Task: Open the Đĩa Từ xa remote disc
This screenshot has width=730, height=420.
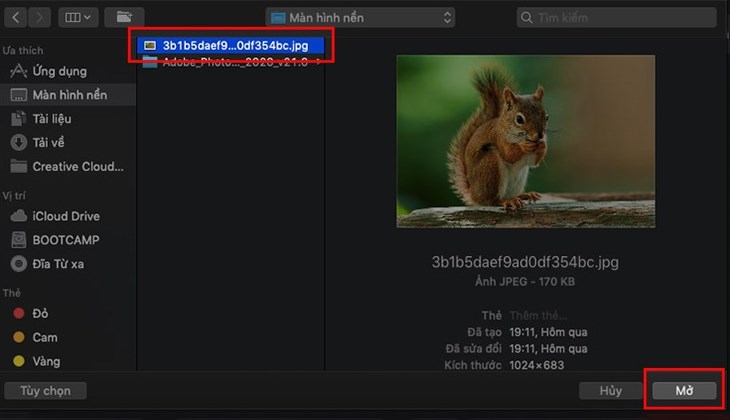Action: coord(58,264)
